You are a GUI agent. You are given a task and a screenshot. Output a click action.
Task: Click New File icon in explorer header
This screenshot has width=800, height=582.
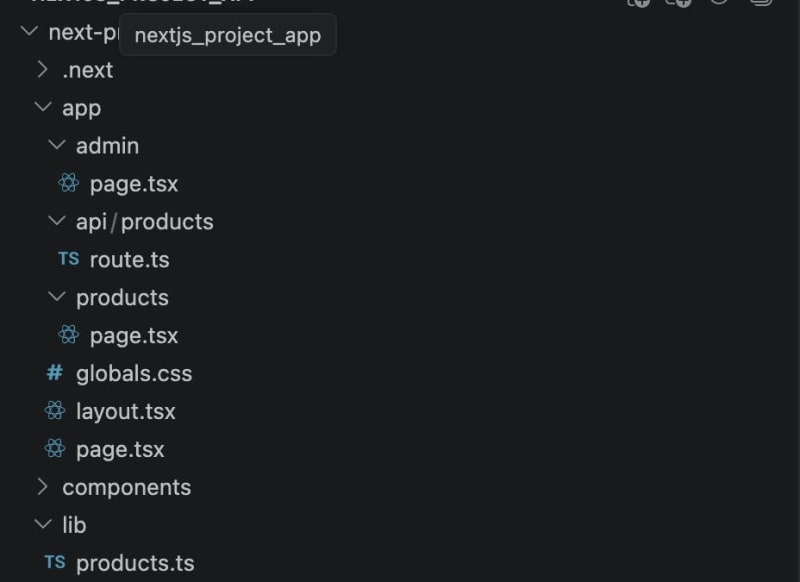tap(639, 3)
